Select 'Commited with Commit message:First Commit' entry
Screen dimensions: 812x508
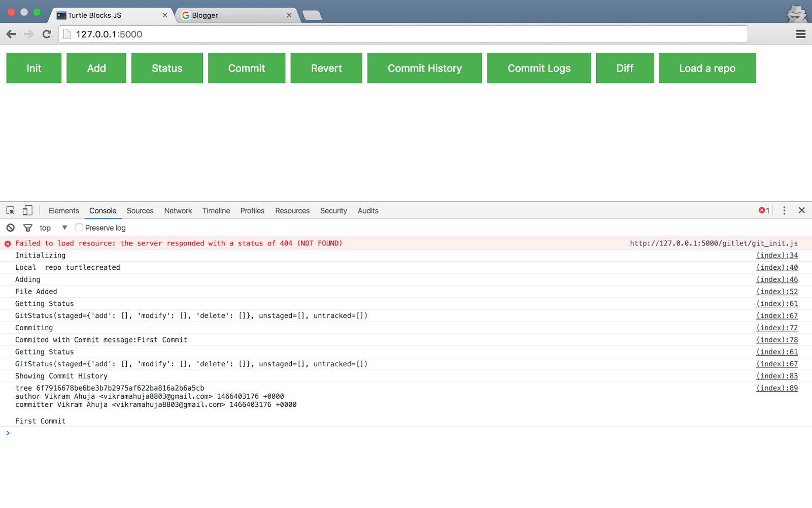[101, 340]
